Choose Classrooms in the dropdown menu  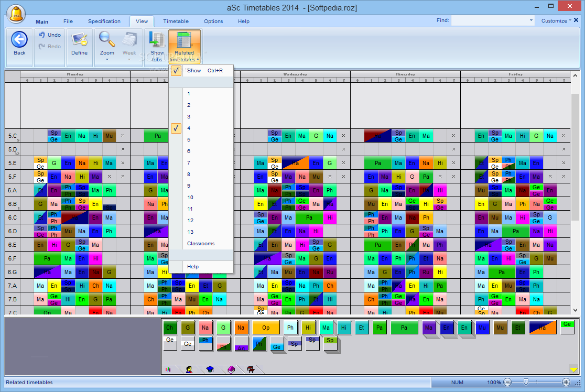(x=201, y=244)
